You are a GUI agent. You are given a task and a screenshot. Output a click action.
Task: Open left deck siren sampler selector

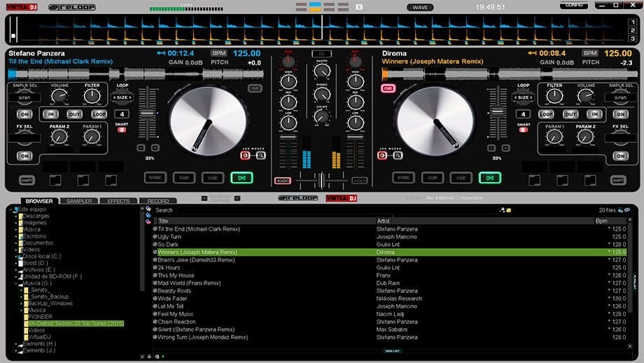(24, 98)
